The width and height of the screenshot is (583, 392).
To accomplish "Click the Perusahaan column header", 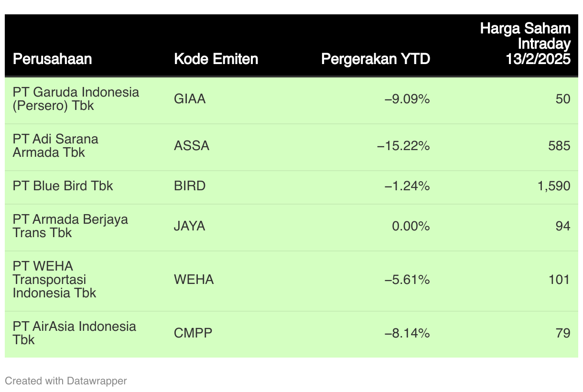I will click(x=52, y=59).
